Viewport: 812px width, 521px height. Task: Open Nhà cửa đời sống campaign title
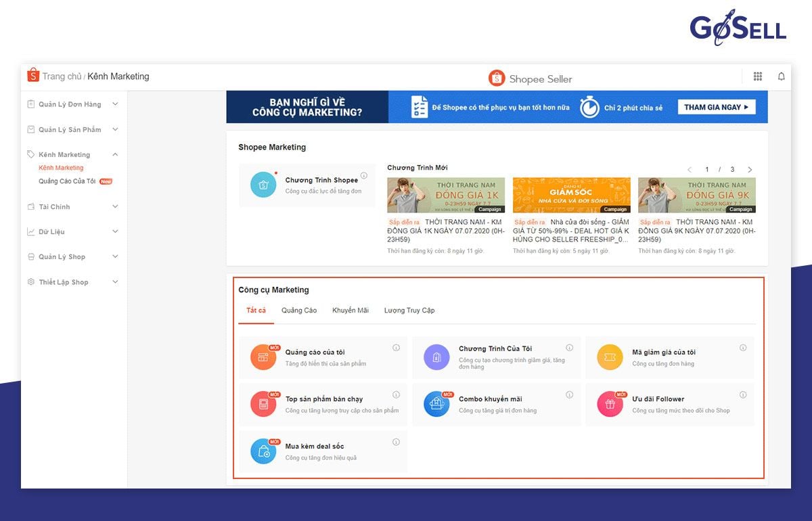[571, 231]
